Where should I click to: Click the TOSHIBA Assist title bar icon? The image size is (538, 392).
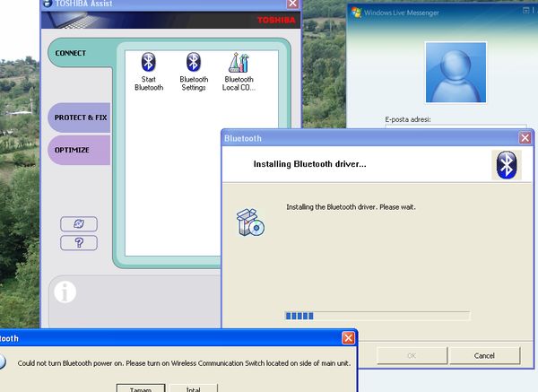click(x=48, y=4)
